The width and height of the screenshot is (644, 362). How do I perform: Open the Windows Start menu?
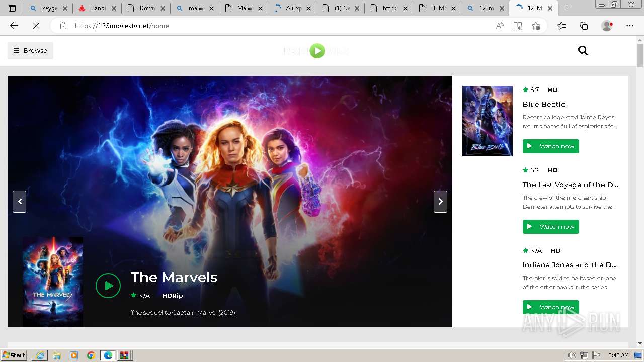coord(14,355)
